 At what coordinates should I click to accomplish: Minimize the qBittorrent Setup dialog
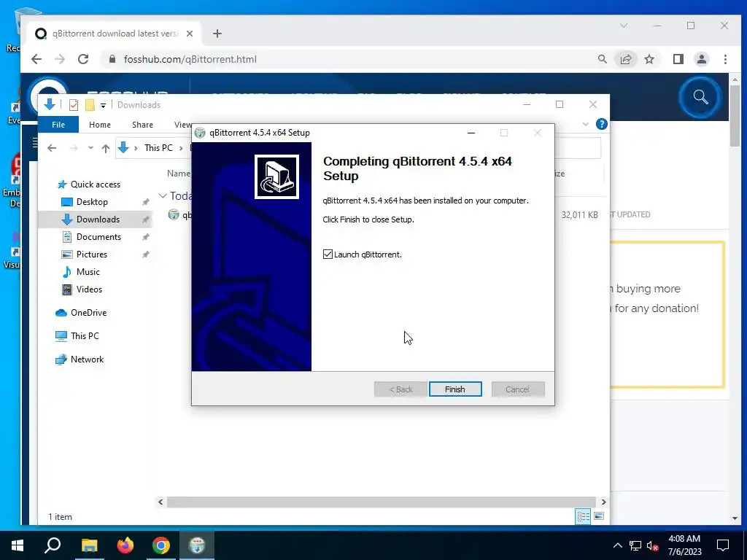coord(471,133)
